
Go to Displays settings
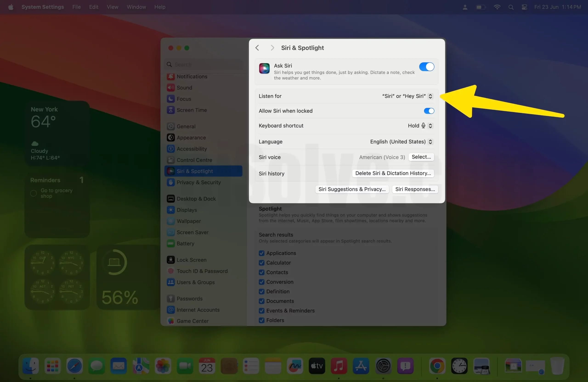tap(203, 210)
